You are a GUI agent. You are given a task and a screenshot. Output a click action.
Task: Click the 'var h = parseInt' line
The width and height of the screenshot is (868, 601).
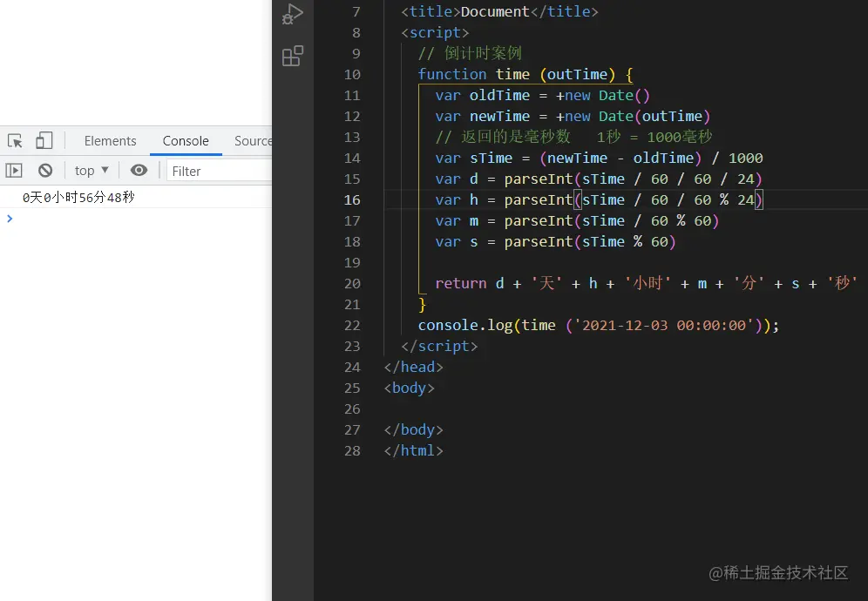click(x=599, y=199)
